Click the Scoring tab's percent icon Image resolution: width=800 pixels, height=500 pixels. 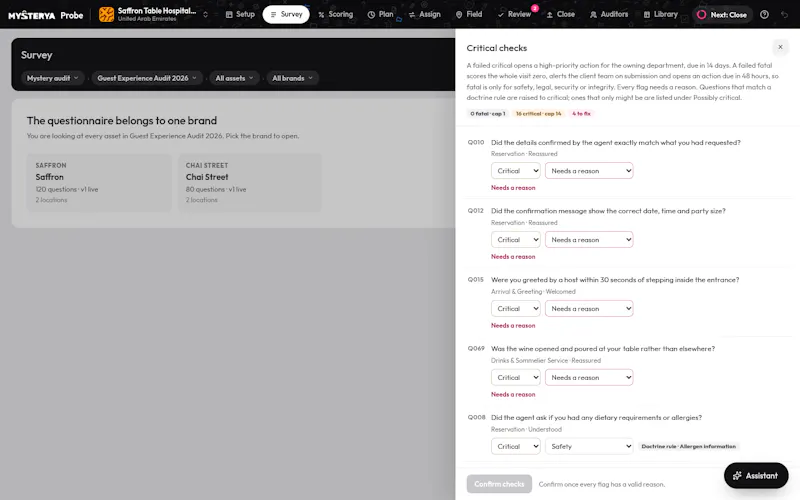[321, 15]
